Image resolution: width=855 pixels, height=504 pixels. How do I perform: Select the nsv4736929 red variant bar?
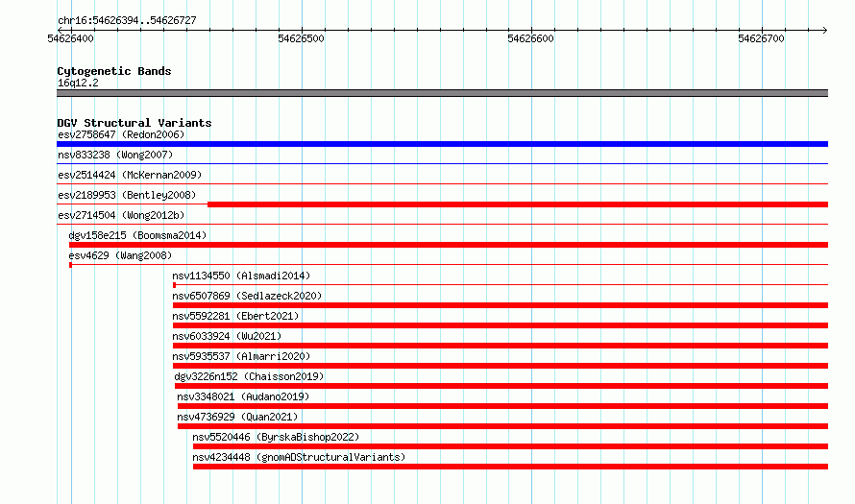click(x=502, y=426)
